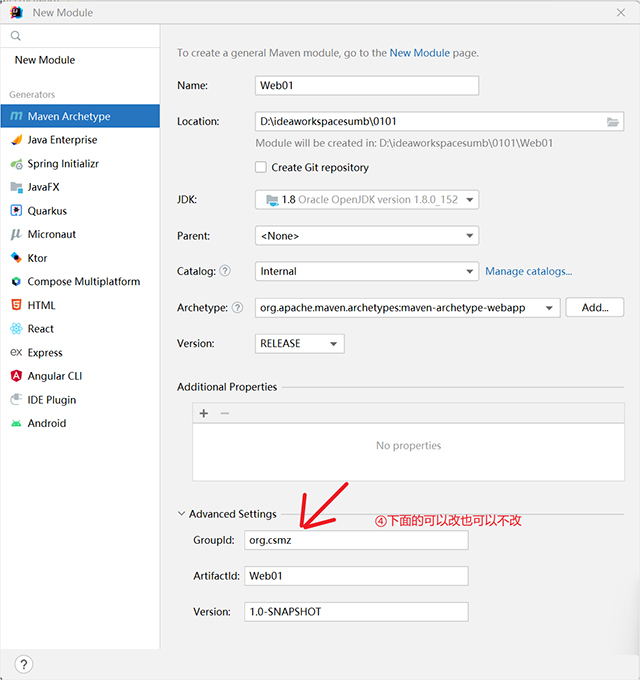Select the Java Enterprise generator icon
Screen dimensions: 640x680
coord(16,140)
